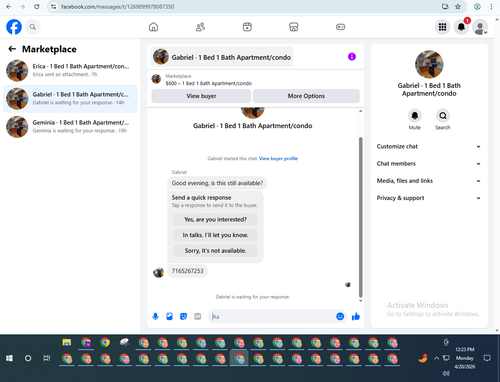Open Geminia's apartment conversation
Screen dimensions: 500x382
point(70,127)
